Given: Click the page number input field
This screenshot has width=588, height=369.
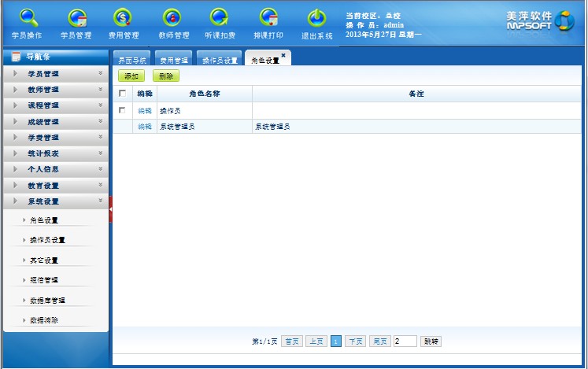Looking at the screenshot, I should coord(405,341).
